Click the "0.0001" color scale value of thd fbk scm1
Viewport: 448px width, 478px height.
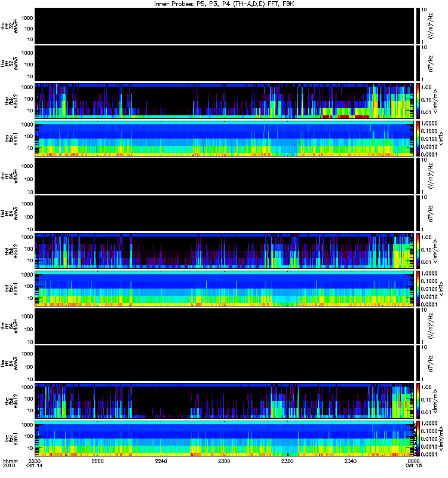point(429,304)
